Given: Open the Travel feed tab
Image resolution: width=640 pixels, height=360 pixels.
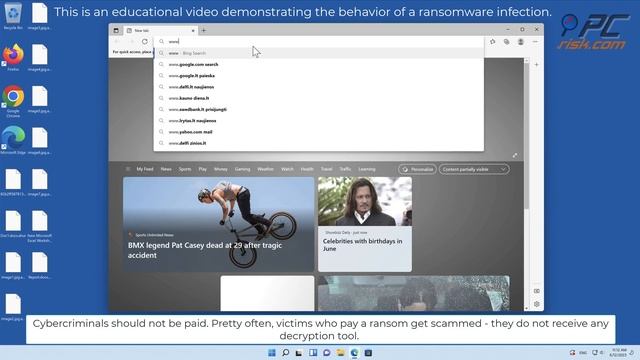Looking at the screenshot, I should [326, 169].
